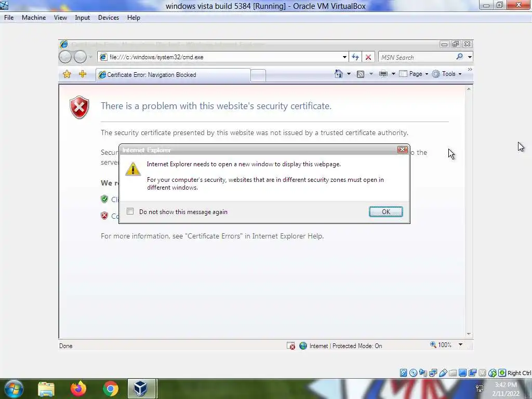532x399 pixels.
Task: Open the Tools menu in toolbar
Action: pos(446,74)
